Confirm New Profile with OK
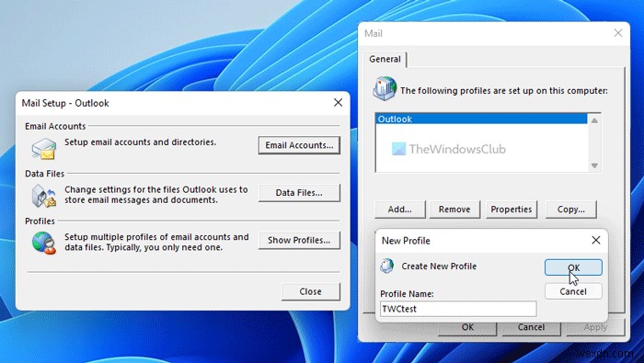 573,267
